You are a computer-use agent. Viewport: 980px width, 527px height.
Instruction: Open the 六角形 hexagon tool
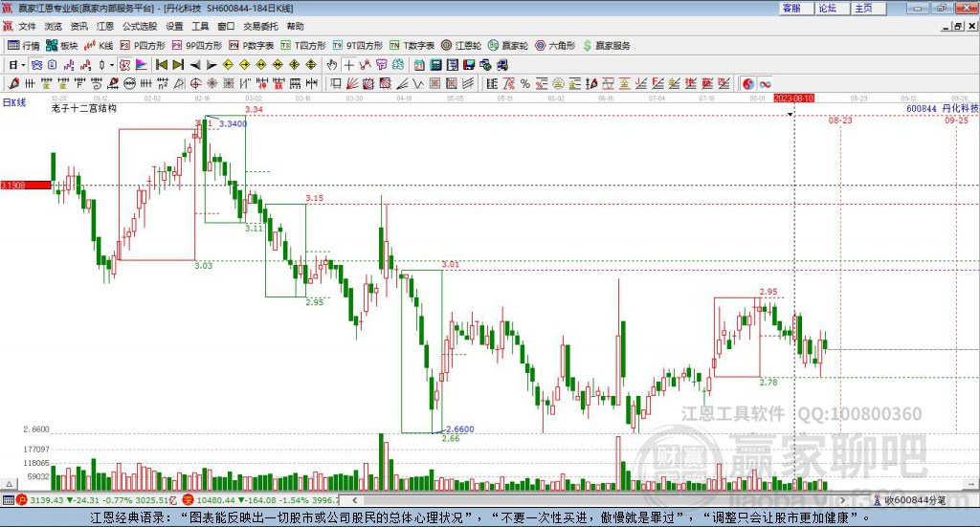coord(555,46)
